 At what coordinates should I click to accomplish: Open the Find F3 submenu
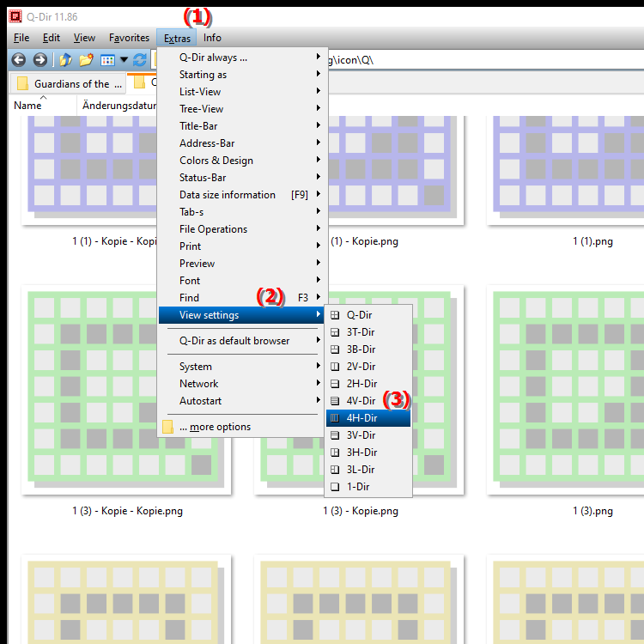click(243, 298)
